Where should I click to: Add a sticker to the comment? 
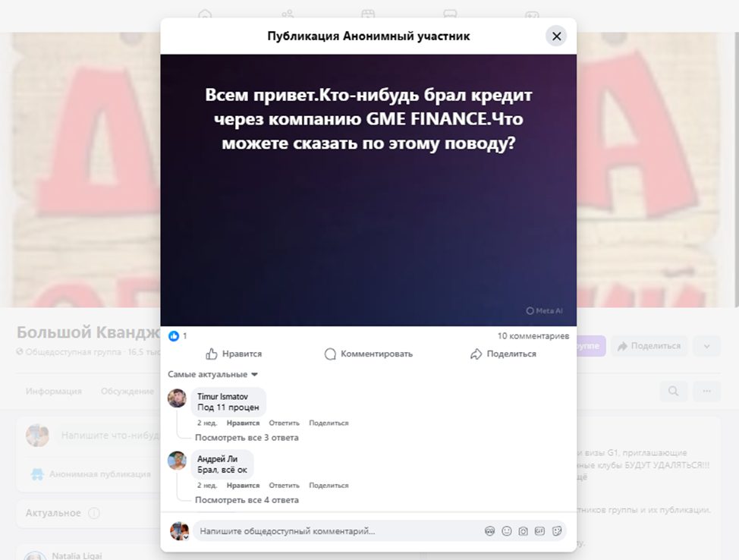click(556, 531)
